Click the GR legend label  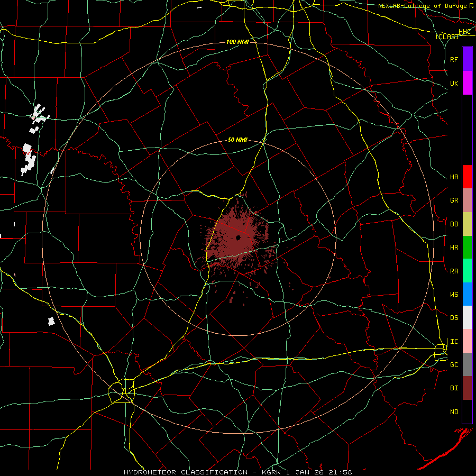[454, 200]
